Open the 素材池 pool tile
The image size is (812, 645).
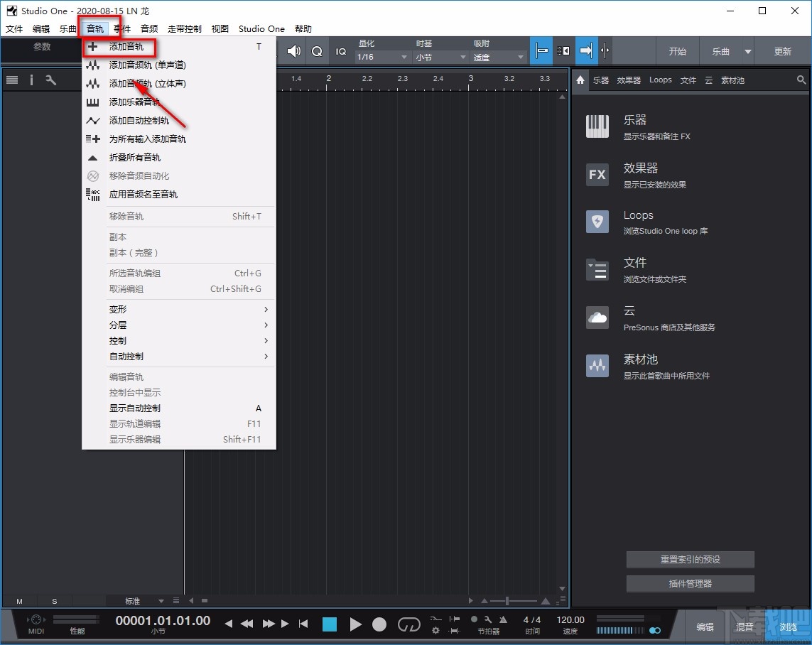coord(597,366)
